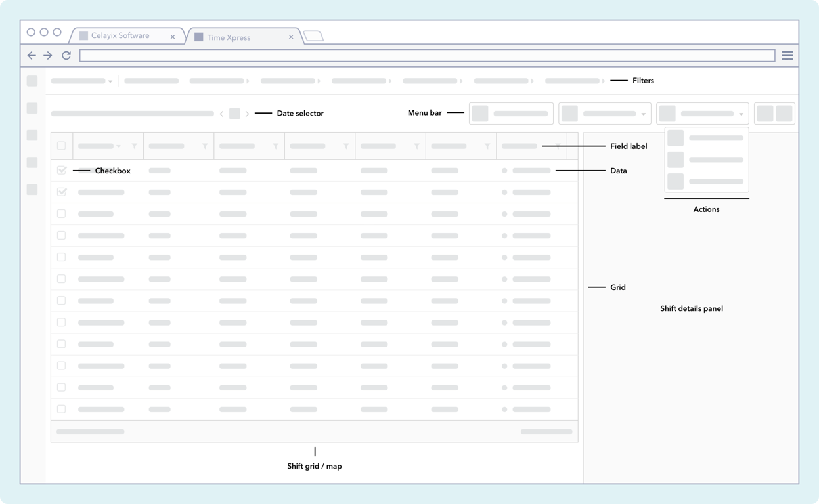Check the second-to-last data row's checkbox
Image resolution: width=819 pixels, height=504 pixels.
(61, 387)
